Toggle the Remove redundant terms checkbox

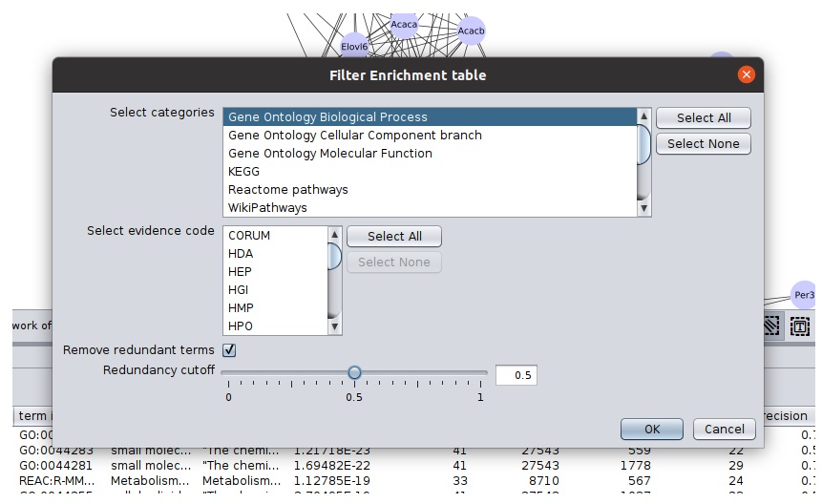[229, 350]
